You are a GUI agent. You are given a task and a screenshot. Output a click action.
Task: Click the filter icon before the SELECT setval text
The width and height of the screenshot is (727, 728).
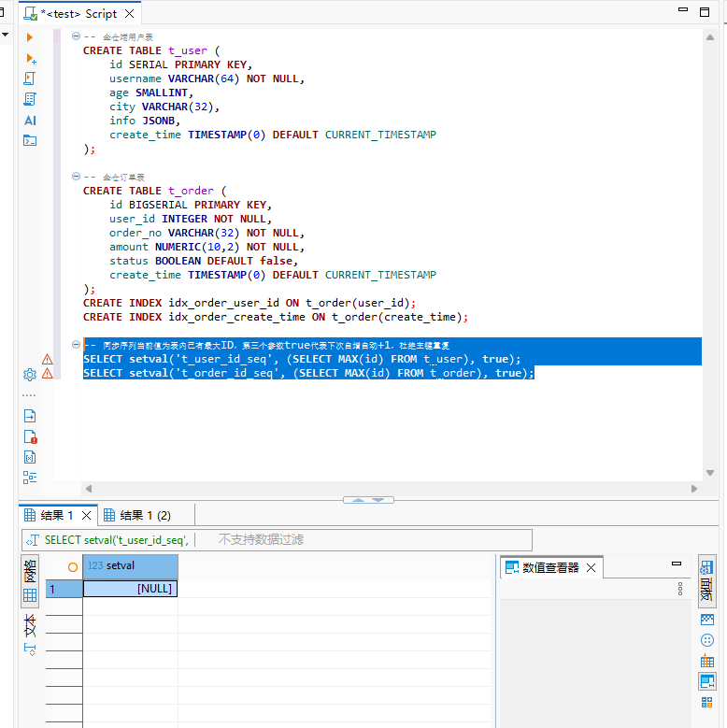point(33,540)
